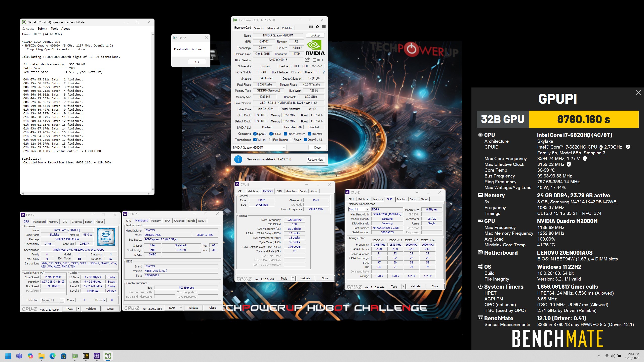Open Microsoft Edge from the taskbar
Viewport: 644px width, 362px height.
coord(53,356)
